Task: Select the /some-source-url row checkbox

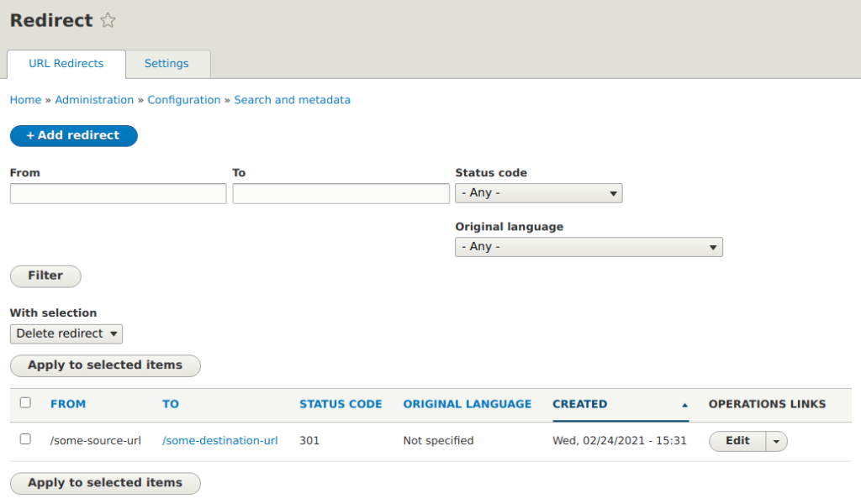Action: click(25, 439)
